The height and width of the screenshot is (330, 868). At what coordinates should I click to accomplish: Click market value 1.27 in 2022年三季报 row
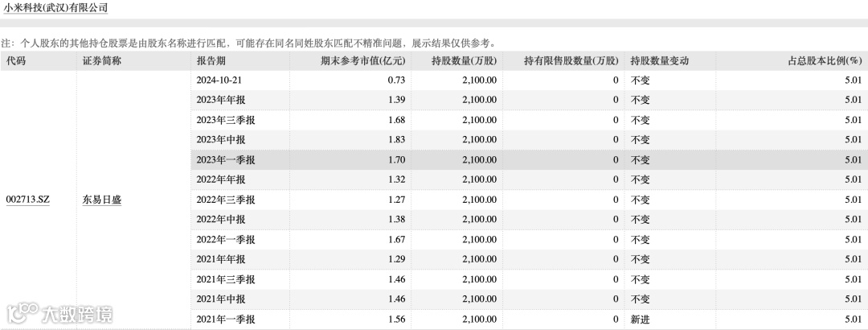point(396,200)
